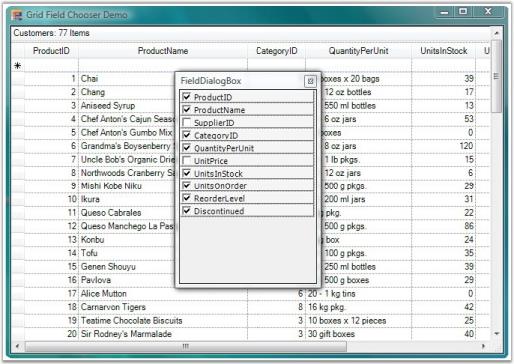Image resolution: width=514 pixels, height=364 pixels.
Task: Click the horizontal scrollbar right arrow
Action: click(483, 346)
